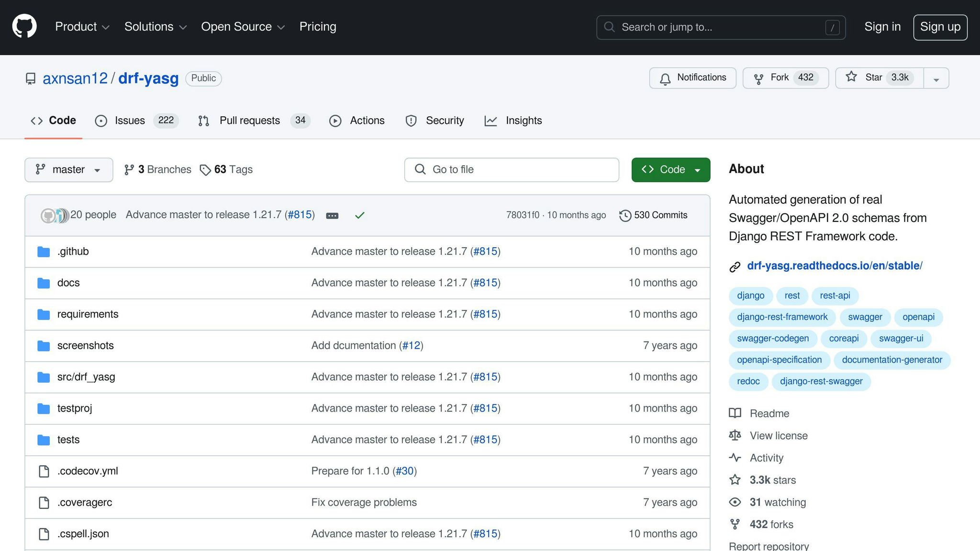Fork the drf-yasg repository

[785, 78]
